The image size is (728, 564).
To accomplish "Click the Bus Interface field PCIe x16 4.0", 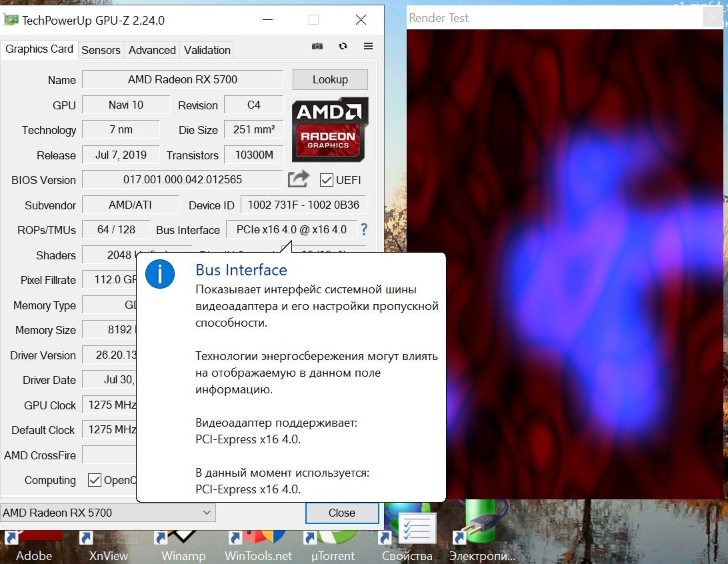I will click(291, 230).
